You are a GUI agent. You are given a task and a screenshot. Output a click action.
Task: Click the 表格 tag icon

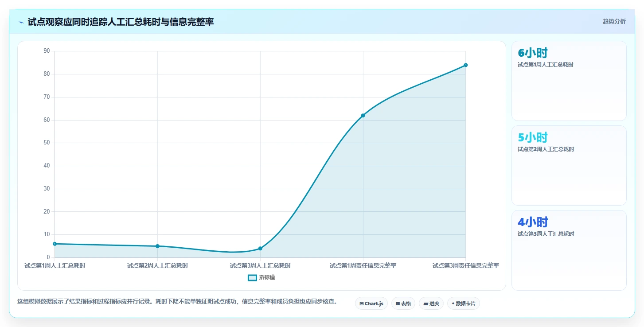pos(398,304)
